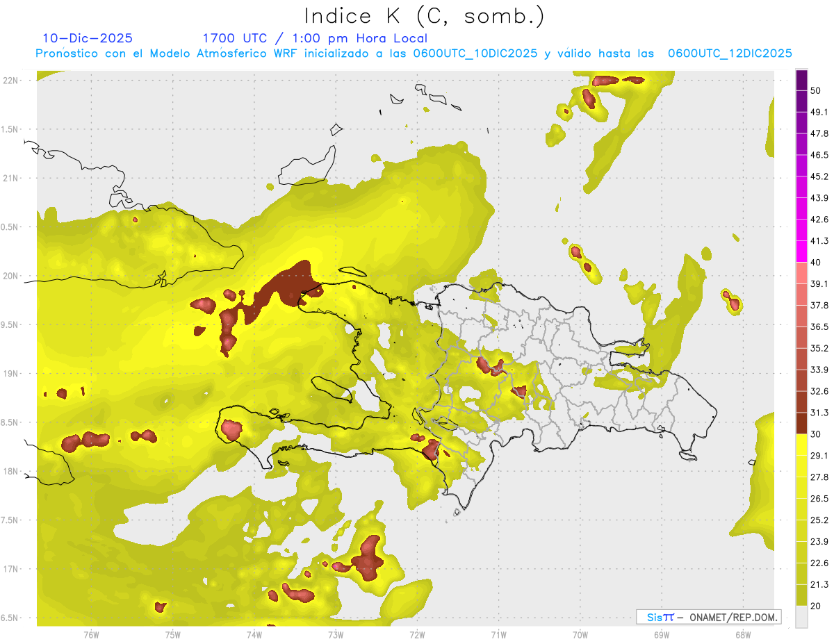Click the legend value 39.1
Image resolution: width=834 pixels, height=644 pixels.
tap(819, 284)
